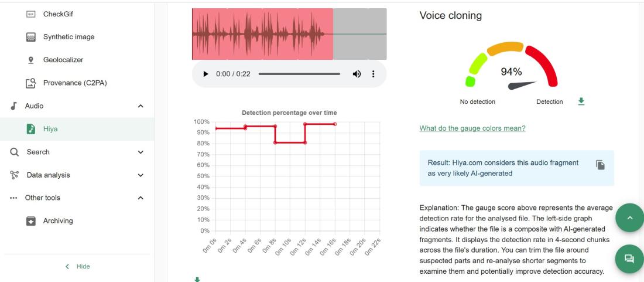Open the Synthetic image tool icon
The image size is (644, 282).
(32, 37)
